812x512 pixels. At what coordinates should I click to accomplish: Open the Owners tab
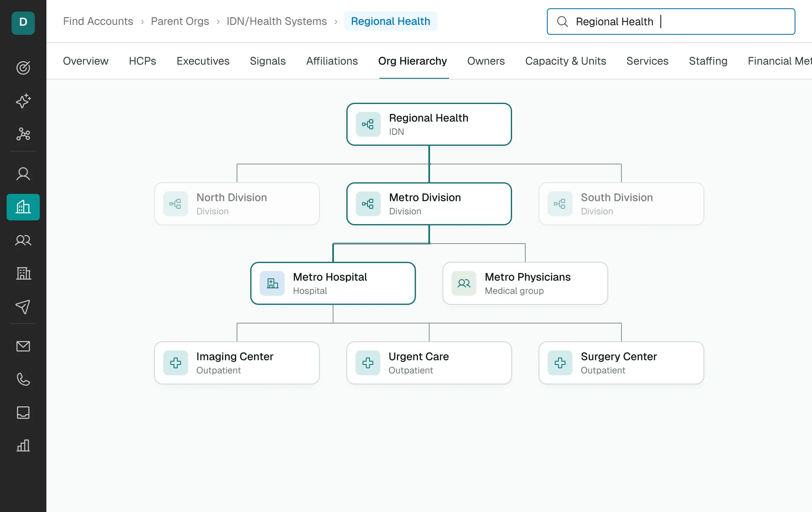tap(486, 61)
